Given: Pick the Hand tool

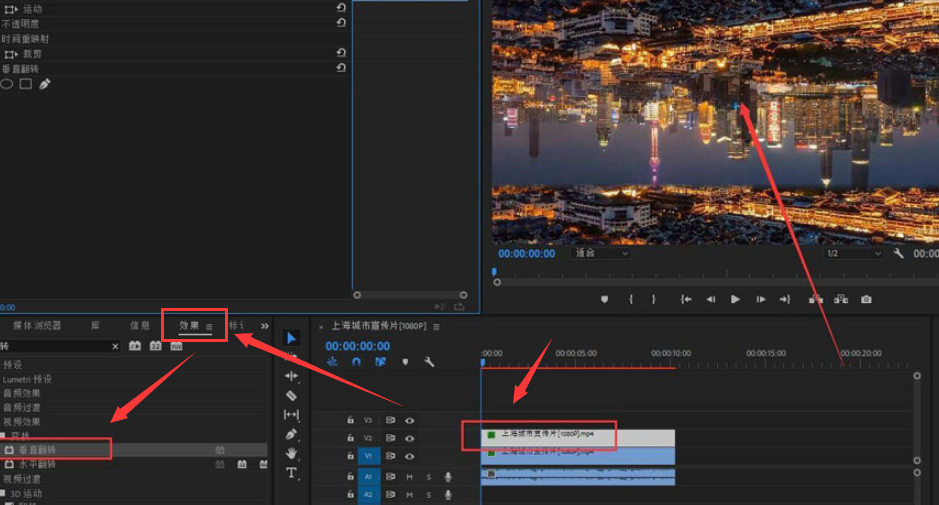Looking at the screenshot, I should pyautogui.click(x=291, y=453).
